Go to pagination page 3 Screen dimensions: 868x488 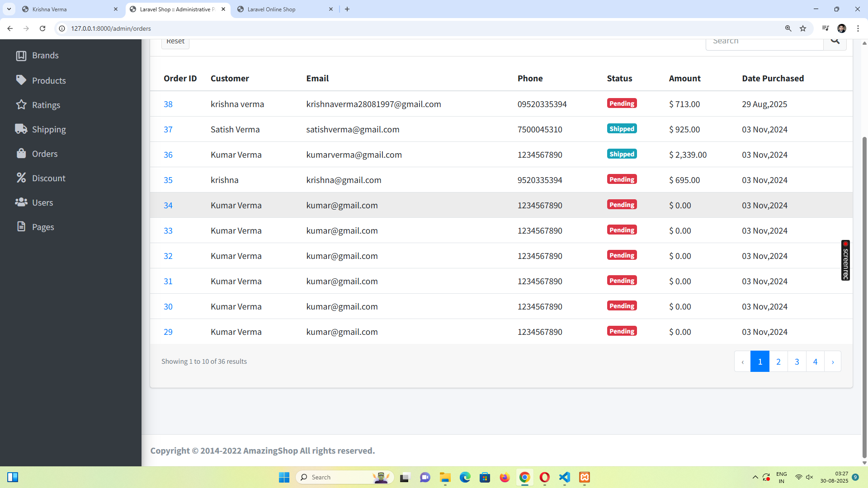click(797, 361)
